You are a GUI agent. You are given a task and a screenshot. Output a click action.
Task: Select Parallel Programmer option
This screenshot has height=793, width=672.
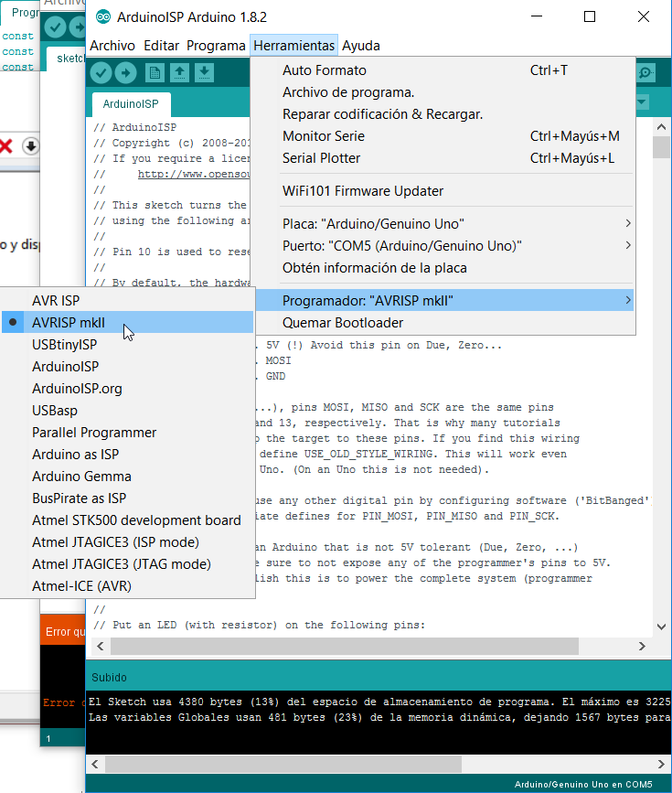(x=127, y=433)
